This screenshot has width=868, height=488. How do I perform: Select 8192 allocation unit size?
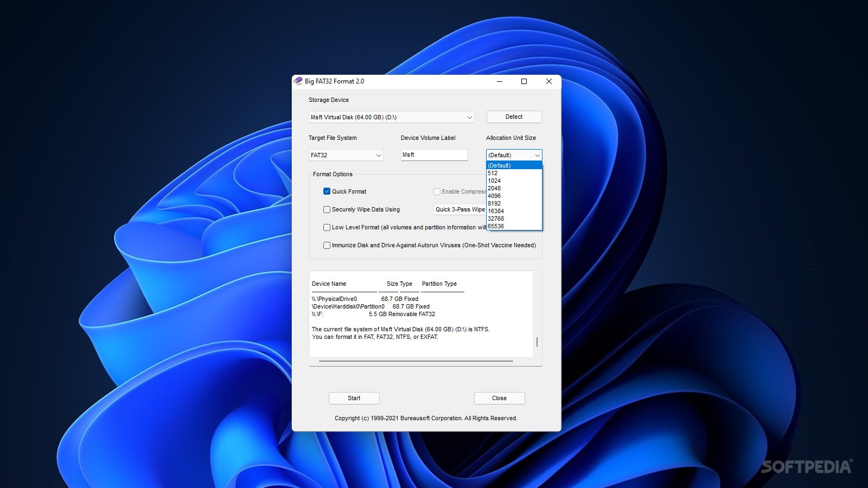point(514,203)
